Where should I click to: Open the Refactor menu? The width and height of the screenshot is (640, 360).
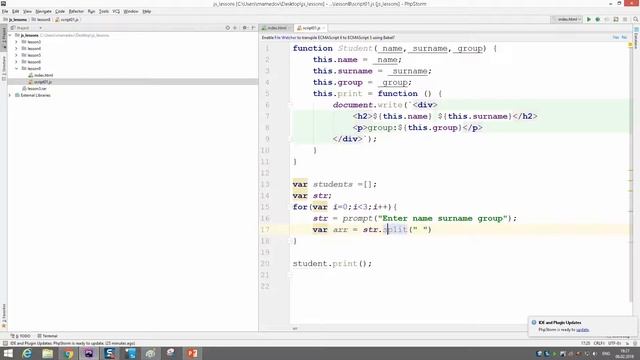pos(76,11)
